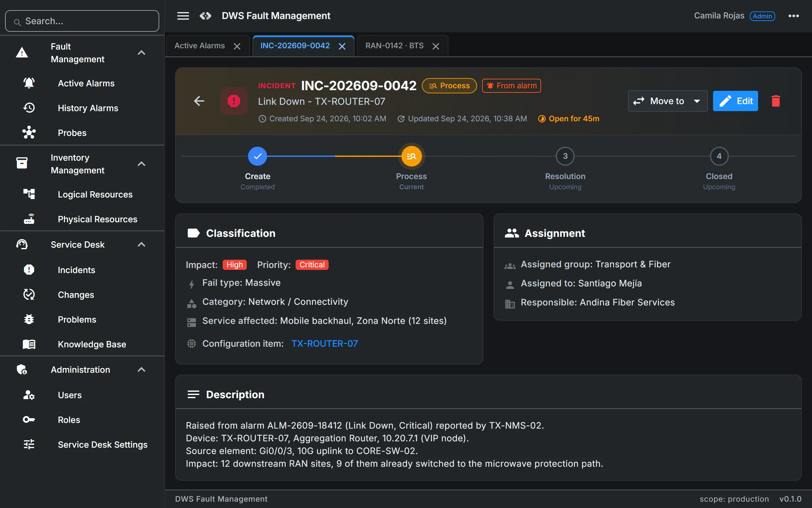
Task: Click the Critical priority chip
Action: pyautogui.click(x=312, y=265)
